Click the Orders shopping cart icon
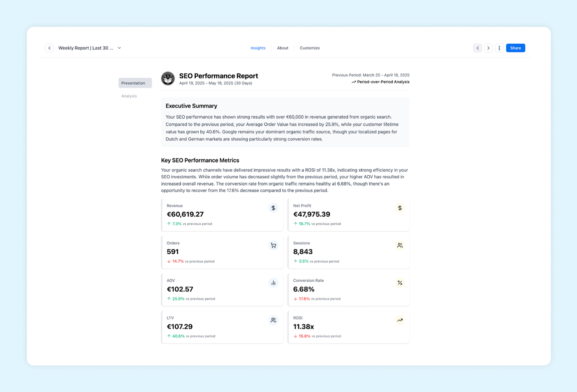Image resolution: width=577 pixels, height=392 pixels. (x=273, y=246)
